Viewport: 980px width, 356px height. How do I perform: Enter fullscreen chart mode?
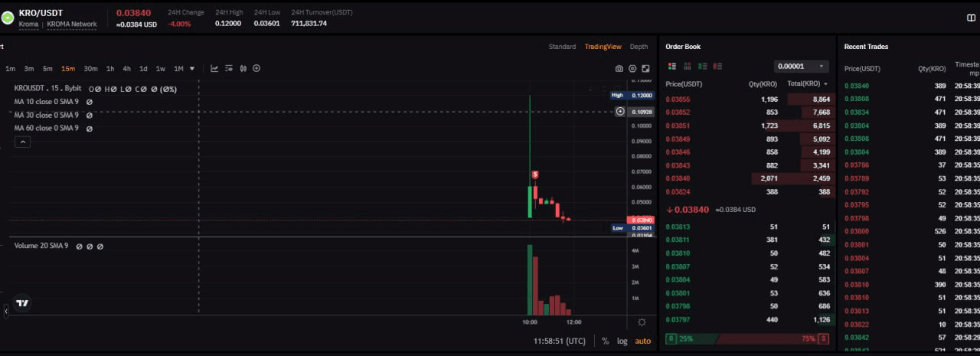[645, 68]
